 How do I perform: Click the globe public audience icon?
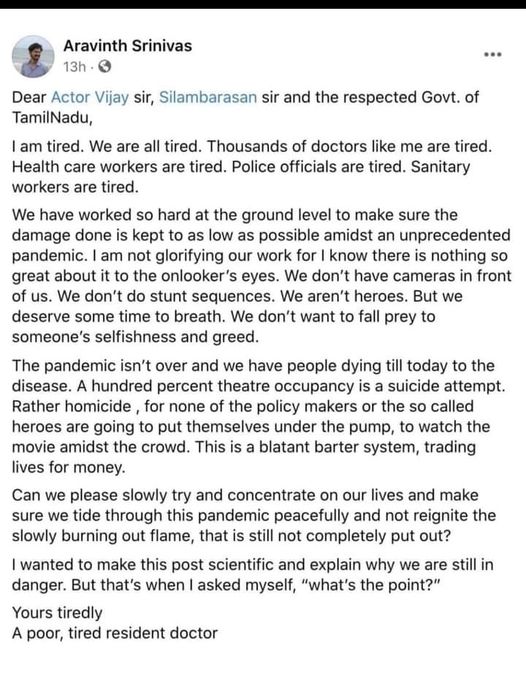[x=104, y=66]
